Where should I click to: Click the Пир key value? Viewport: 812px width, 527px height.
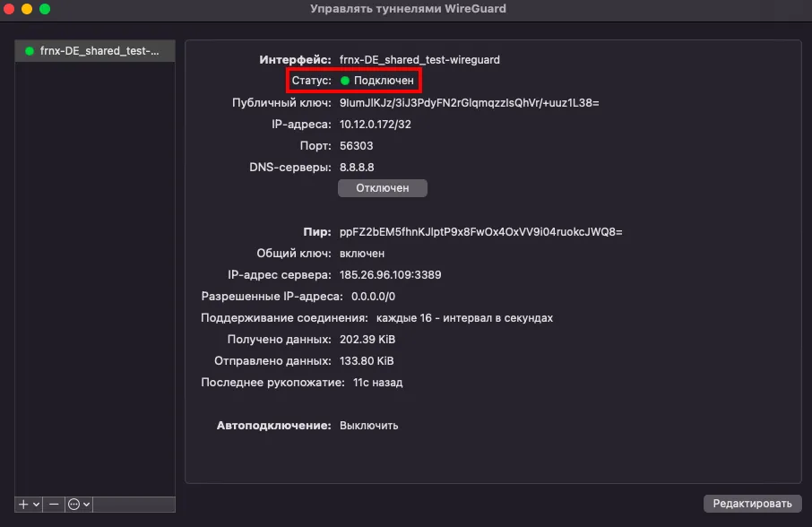pyautogui.click(x=480, y=232)
